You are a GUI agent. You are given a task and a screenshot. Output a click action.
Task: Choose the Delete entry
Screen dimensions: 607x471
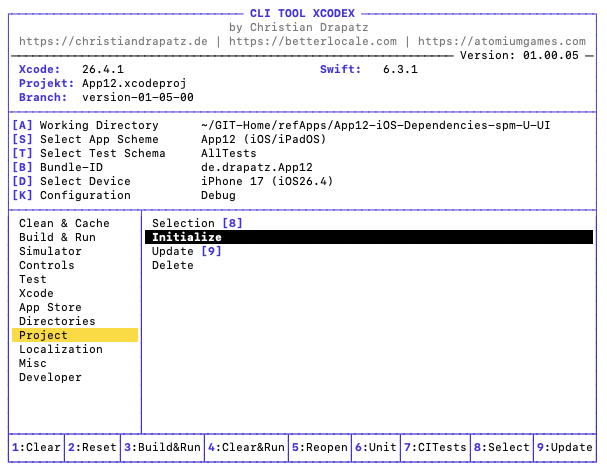pyautogui.click(x=173, y=265)
